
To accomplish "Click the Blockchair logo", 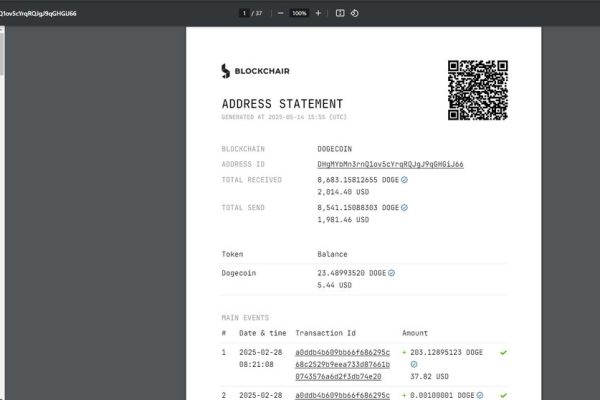I will click(x=255, y=71).
